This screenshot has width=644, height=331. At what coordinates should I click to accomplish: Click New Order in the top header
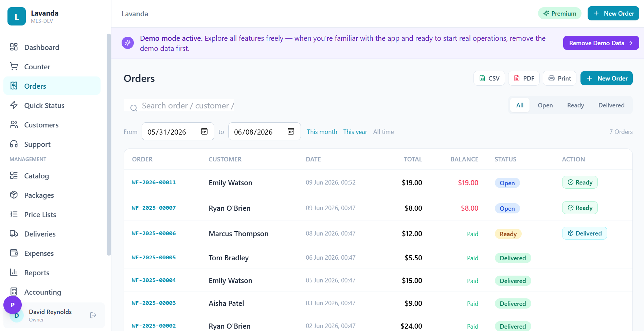613,13
